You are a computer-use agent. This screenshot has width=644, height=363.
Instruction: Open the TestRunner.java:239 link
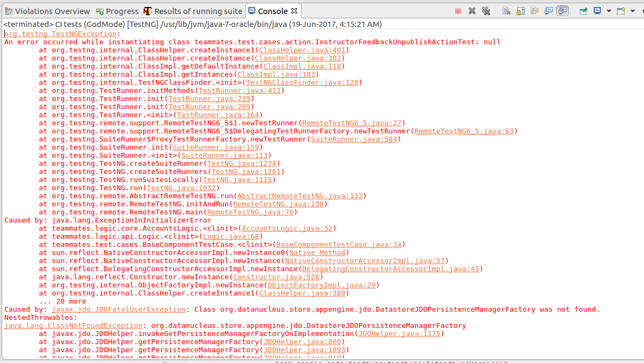pyautogui.click(x=209, y=99)
